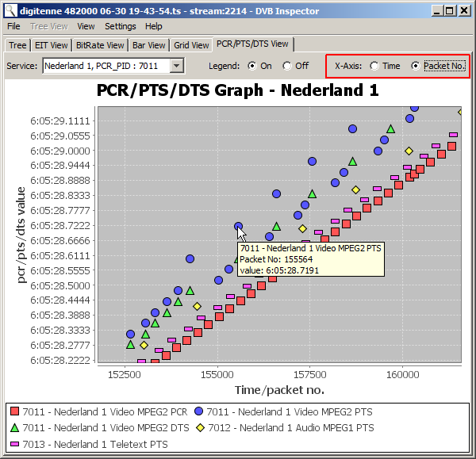Open the Service dropdown list
This screenshot has width=476, height=459.
pyautogui.click(x=177, y=66)
